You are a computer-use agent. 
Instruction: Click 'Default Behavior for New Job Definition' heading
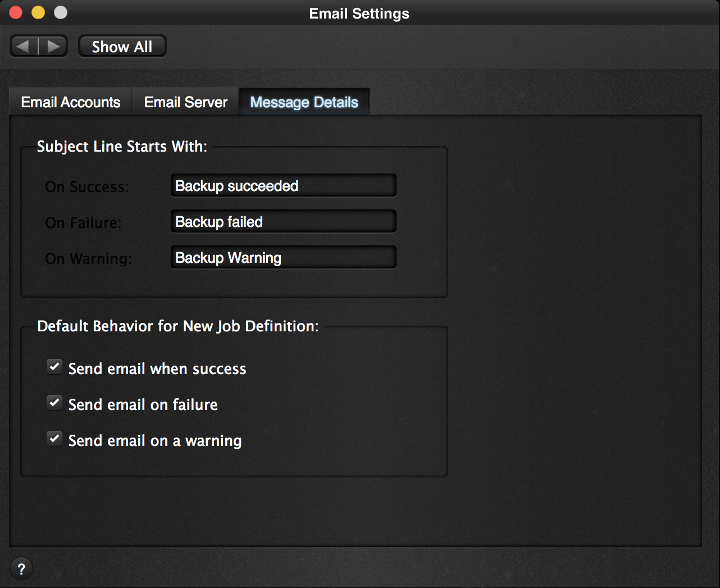pos(177,326)
